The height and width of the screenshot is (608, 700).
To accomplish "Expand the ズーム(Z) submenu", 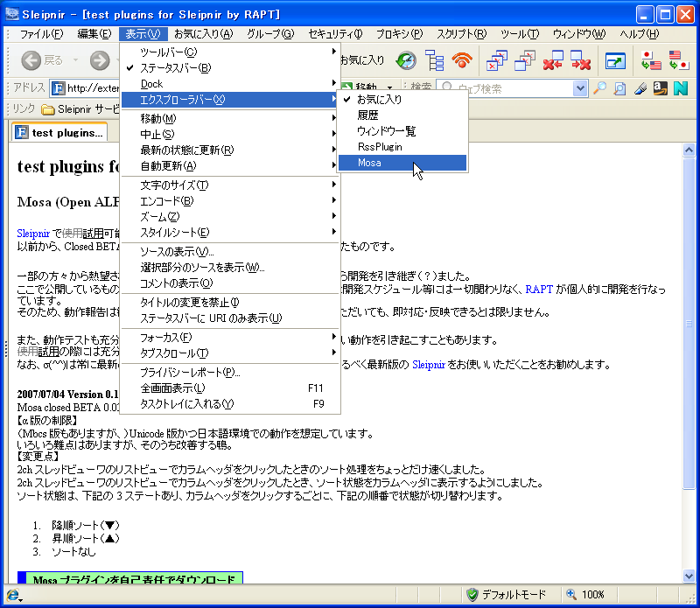I will click(x=230, y=216).
